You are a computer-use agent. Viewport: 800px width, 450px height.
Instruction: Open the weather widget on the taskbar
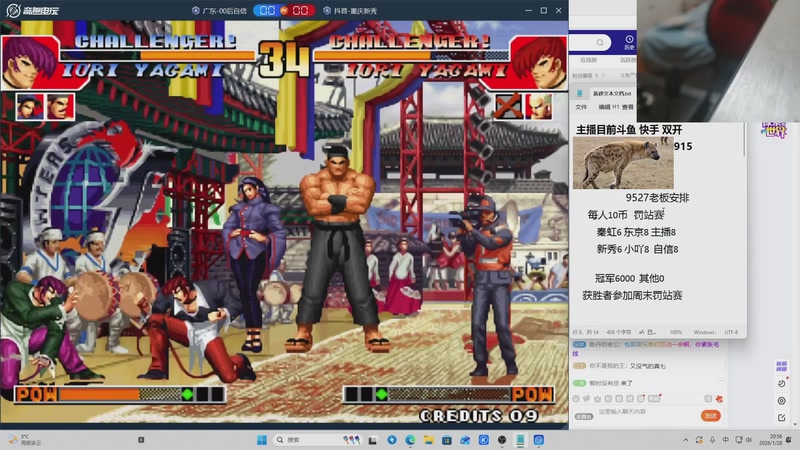pyautogui.click(x=24, y=440)
